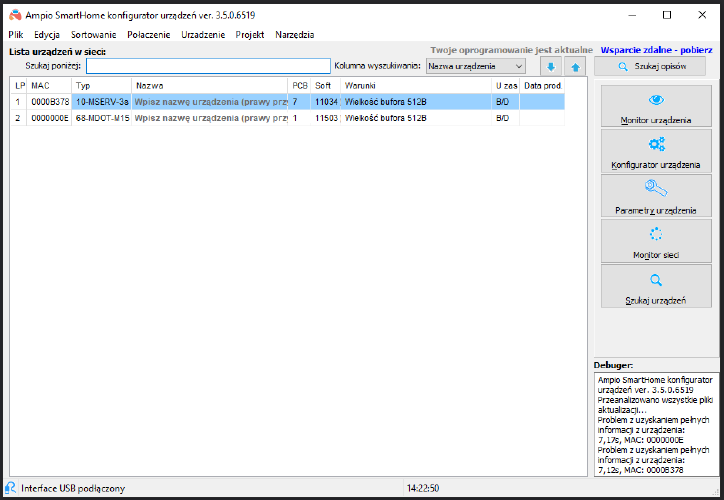Click Soft value 11034 cell
The width and height of the screenshot is (724, 500).
pyautogui.click(x=326, y=102)
